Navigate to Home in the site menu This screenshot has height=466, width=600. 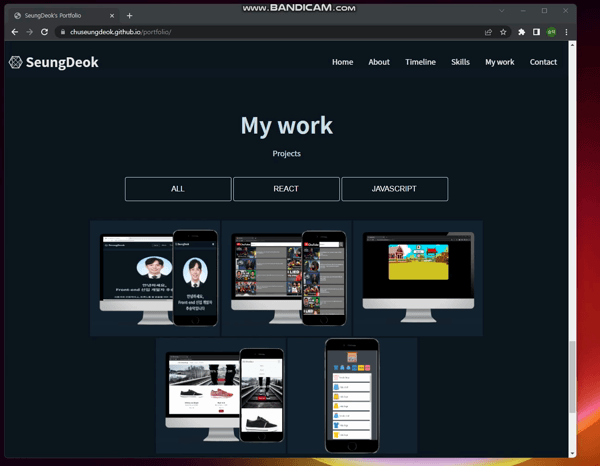pyautogui.click(x=342, y=62)
